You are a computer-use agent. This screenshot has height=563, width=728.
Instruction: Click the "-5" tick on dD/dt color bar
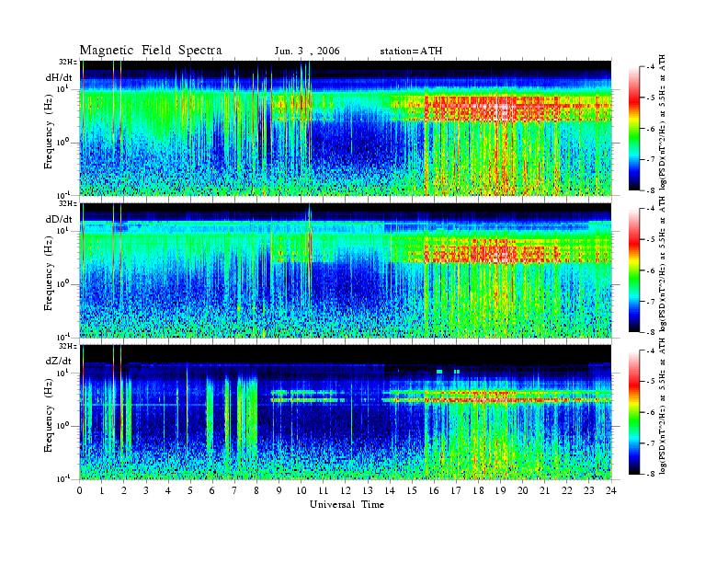coord(652,240)
